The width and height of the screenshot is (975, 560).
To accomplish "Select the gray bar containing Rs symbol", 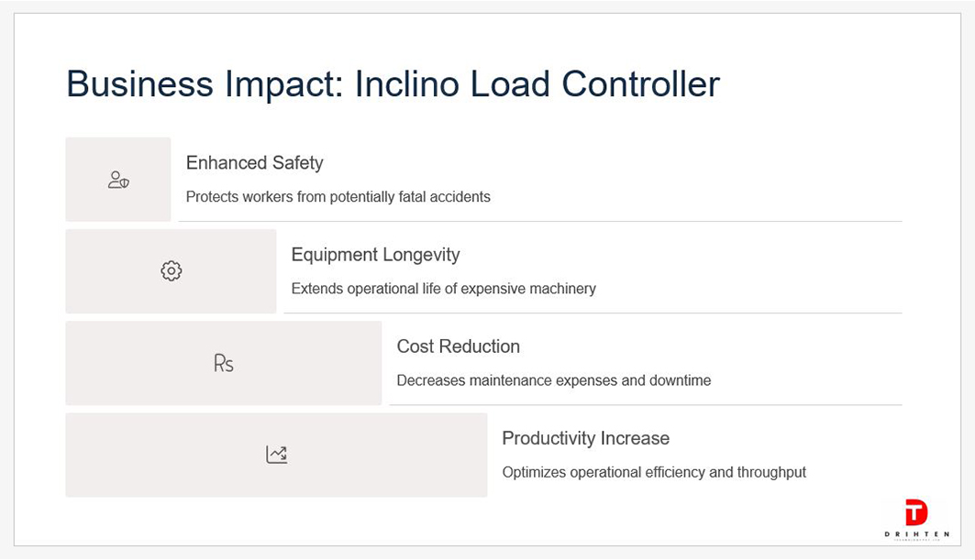I will pyautogui.click(x=224, y=363).
